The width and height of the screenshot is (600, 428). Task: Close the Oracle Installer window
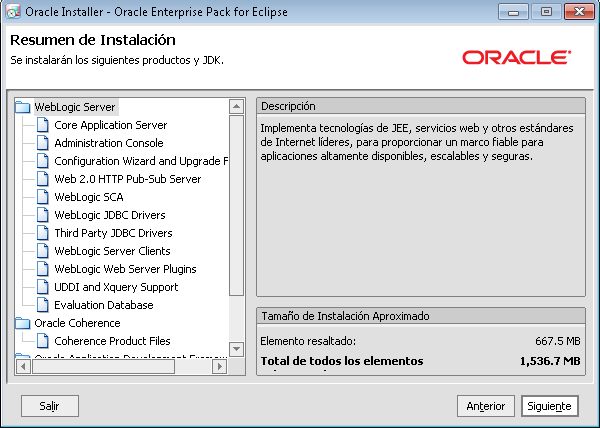[579, 12]
